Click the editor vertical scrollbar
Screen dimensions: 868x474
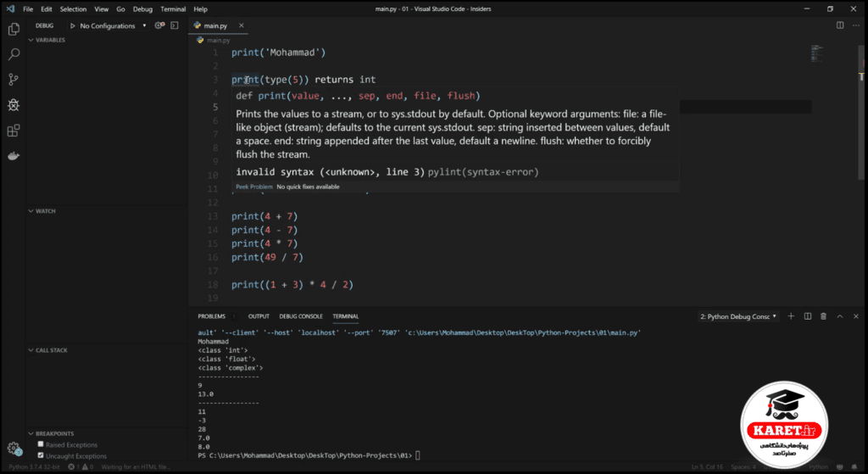point(861,111)
